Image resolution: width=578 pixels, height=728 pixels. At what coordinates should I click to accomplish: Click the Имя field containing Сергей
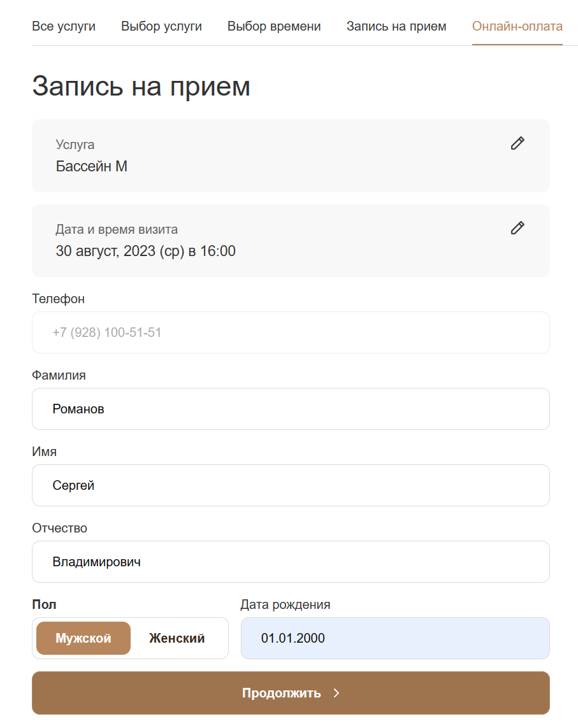pyautogui.click(x=291, y=485)
